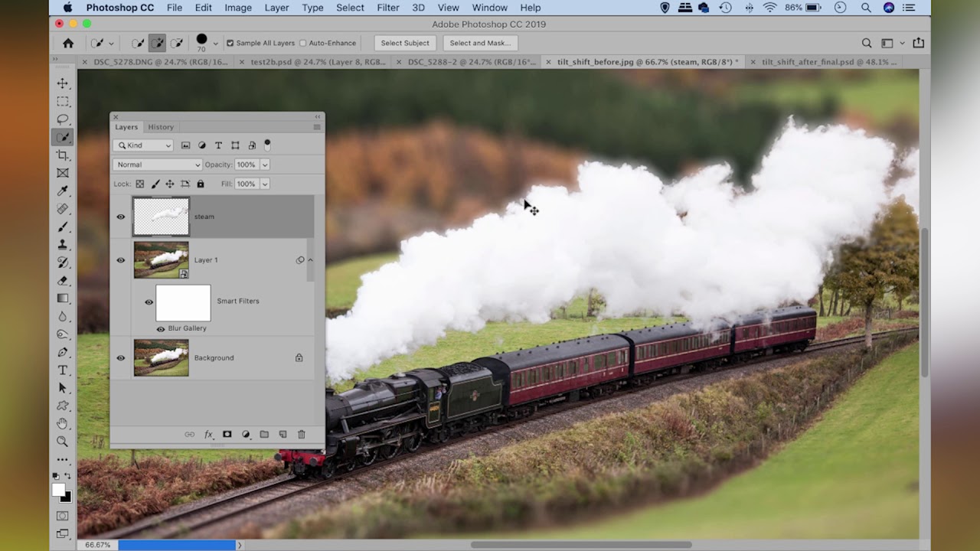Select the Clone Stamp tool
The width and height of the screenshot is (980, 551).
point(63,245)
